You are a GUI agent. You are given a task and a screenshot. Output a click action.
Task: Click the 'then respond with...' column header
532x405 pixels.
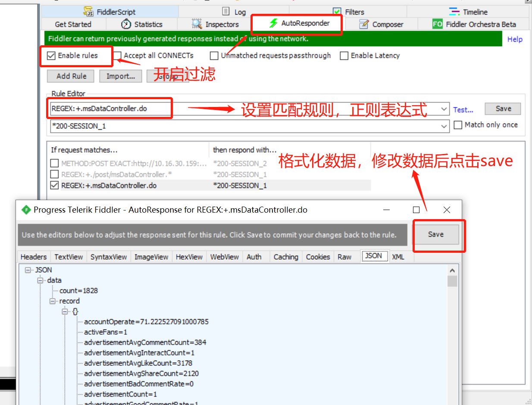[245, 150]
